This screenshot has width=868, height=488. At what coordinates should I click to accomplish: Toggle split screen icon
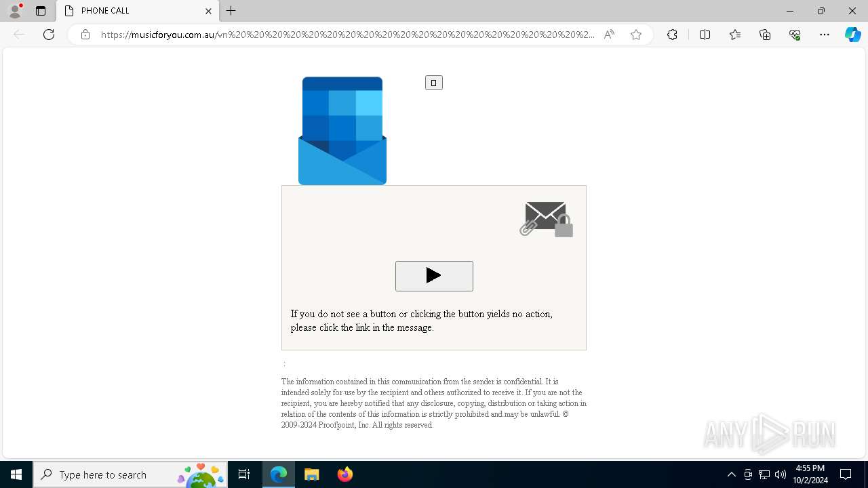tap(705, 35)
